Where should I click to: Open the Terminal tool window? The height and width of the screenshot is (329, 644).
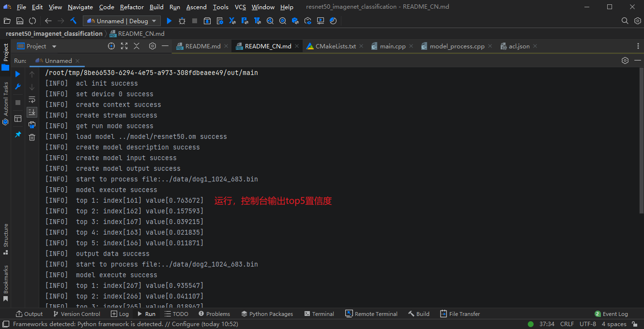coord(319,314)
